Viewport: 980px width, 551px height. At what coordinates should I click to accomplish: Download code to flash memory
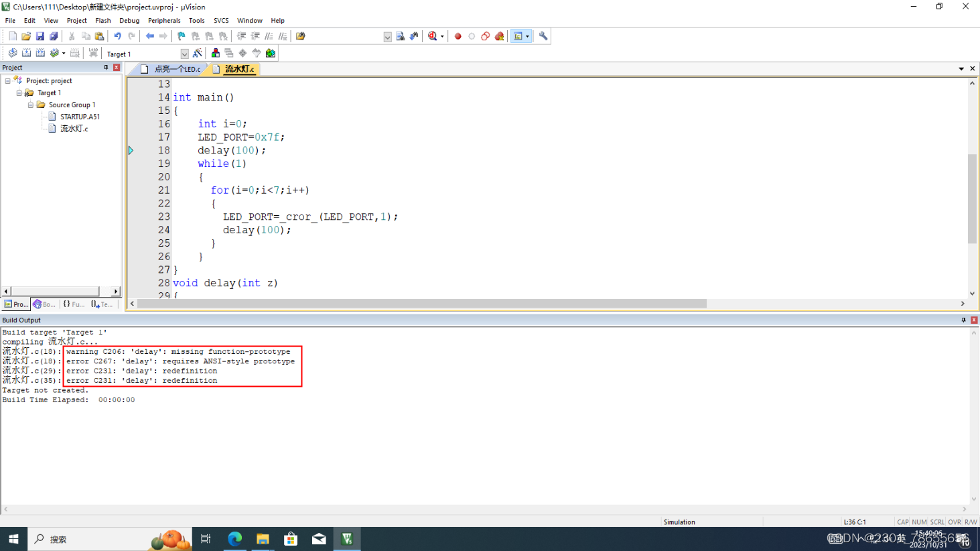click(94, 53)
